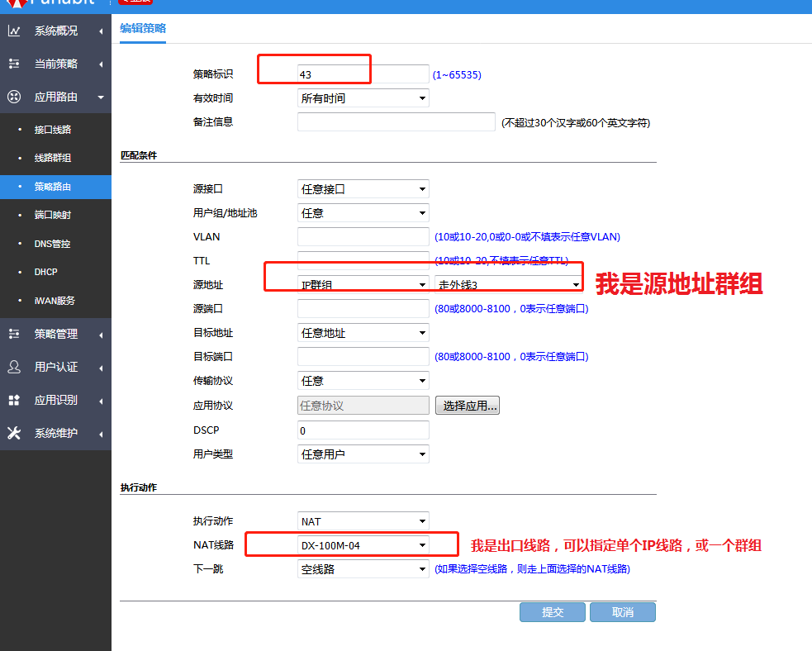Image resolution: width=812 pixels, height=651 pixels.
Task: Open the 源接口 dropdown
Action: 363,189
